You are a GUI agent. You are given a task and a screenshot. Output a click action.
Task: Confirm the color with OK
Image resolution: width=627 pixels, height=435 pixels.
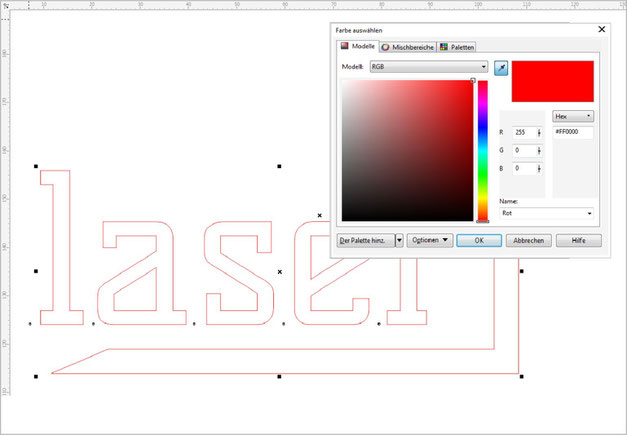pos(479,241)
